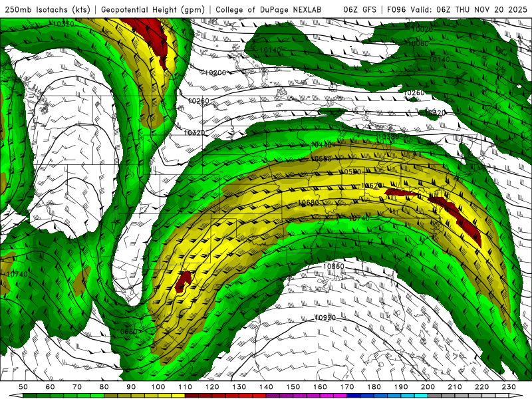
Task: Click the 150 knot legend label
Action: pos(293,387)
